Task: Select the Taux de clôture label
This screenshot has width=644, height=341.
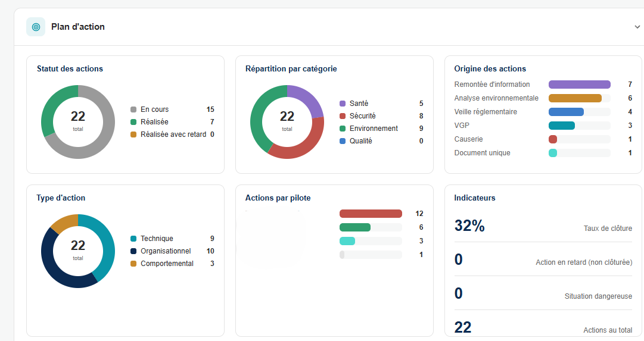Action: (x=608, y=229)
